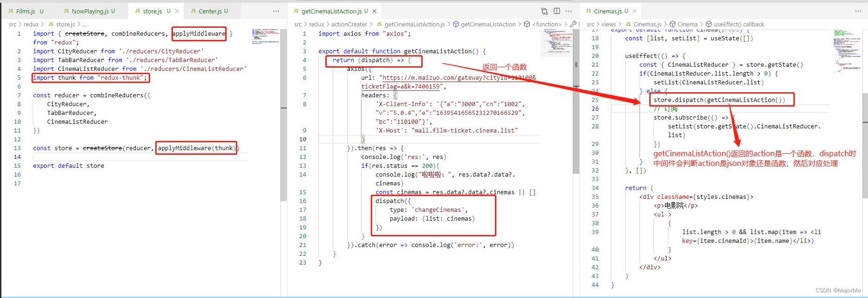The width and height of the screenshot is (868, 298).
Task: Click redux in the getCinemaListAction.js breadcrumb
Action: click(x=317, y=25)
